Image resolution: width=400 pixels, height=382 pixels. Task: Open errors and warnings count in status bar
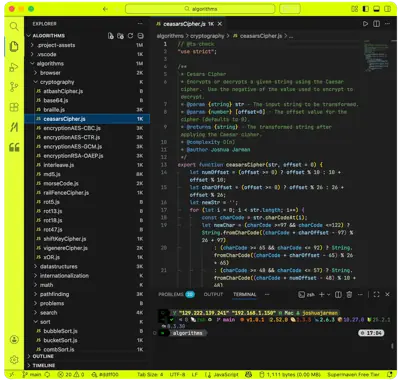[71, 375]
